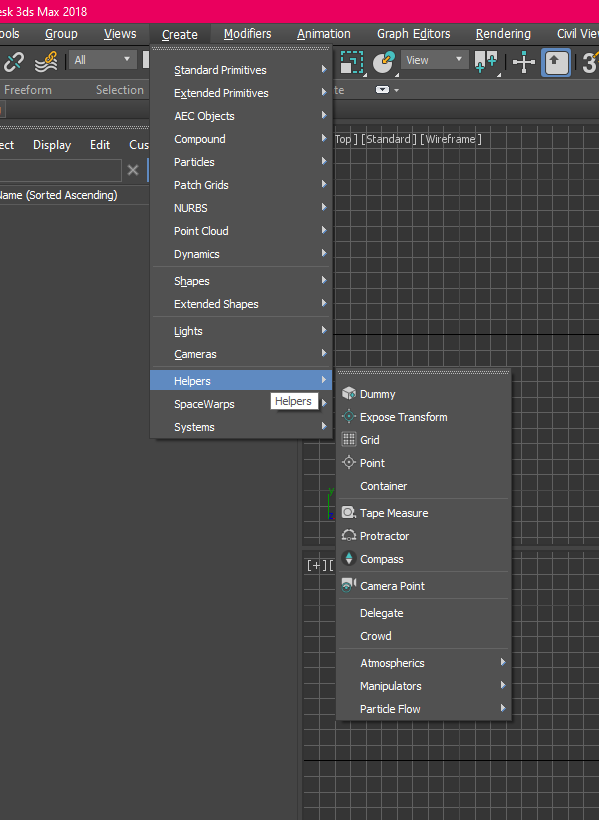This screenshot has height=820, width=599.
Task: Open the NURBS submenu
Action: pyautogui.click(x=241, y=208)
